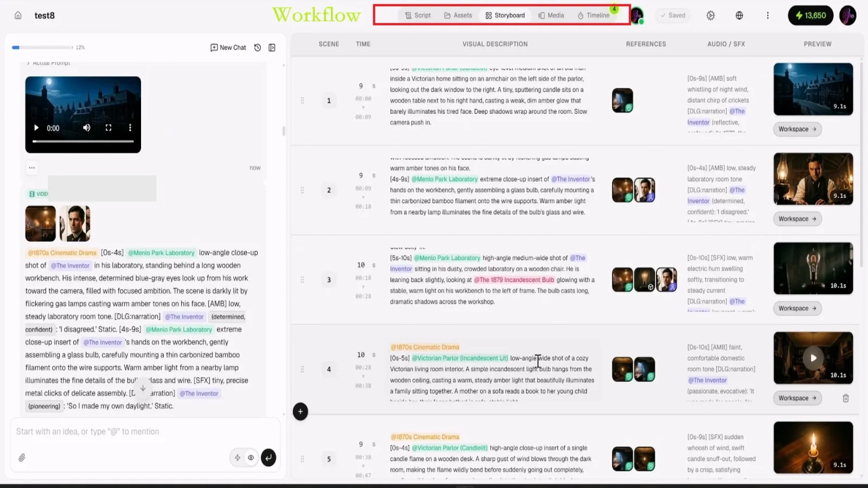
Task: Send the chat message
Action: (269, 458)
